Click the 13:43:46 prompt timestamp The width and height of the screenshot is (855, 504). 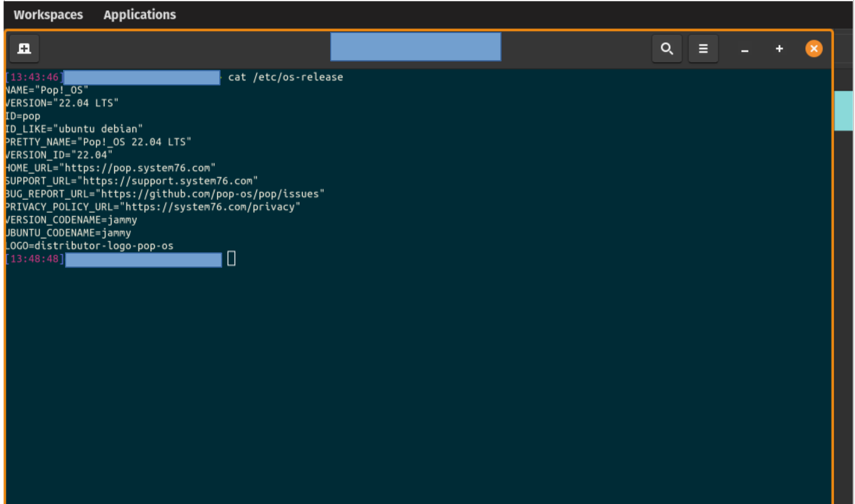[x=34, y=77]
